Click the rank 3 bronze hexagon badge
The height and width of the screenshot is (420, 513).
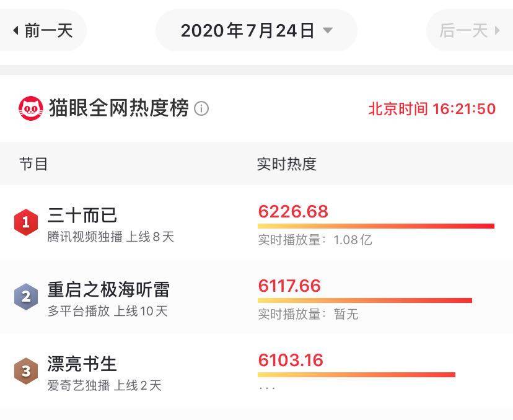[x=25, y=369]
